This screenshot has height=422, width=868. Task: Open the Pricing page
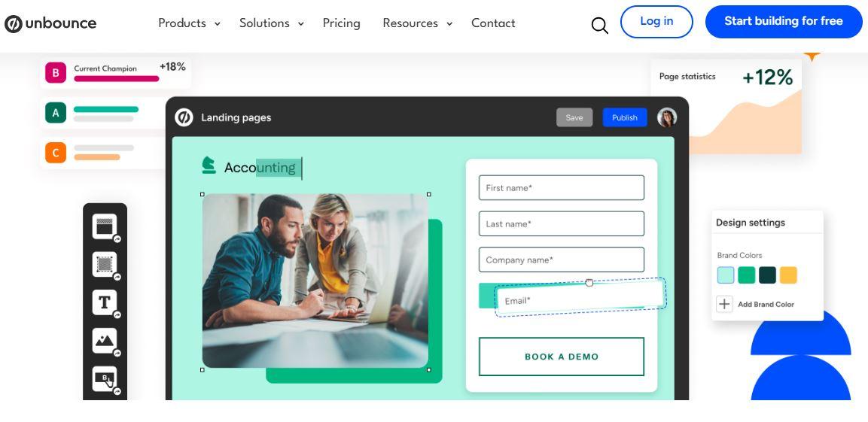pos(342,23)
